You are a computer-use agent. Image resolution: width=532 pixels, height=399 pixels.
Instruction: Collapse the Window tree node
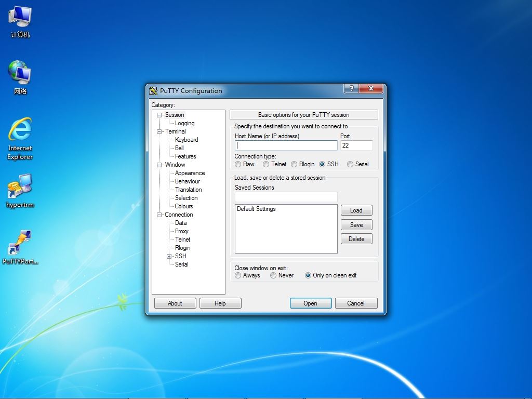pos(159,165)
